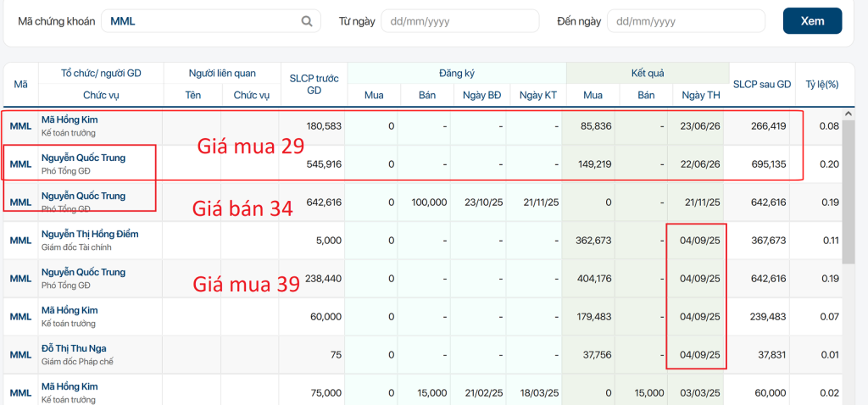868x405 pixels.
Task: Click the SLCP sau GD column header
Action: [x=762, y=84]
